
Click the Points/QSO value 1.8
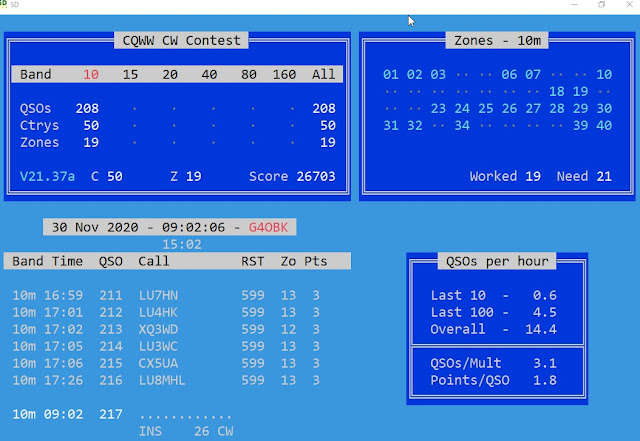[x=544, y=380]
